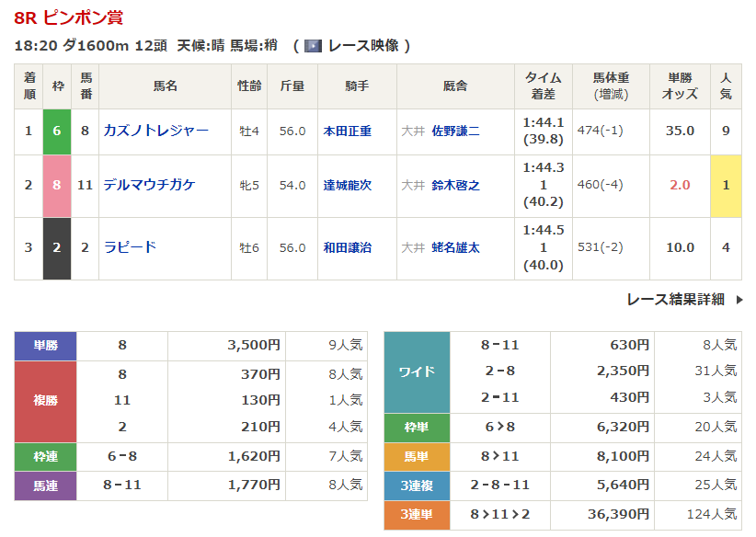Select the 3連単 payout label
This screenshot has width=756, height=537.
[416, 515]
